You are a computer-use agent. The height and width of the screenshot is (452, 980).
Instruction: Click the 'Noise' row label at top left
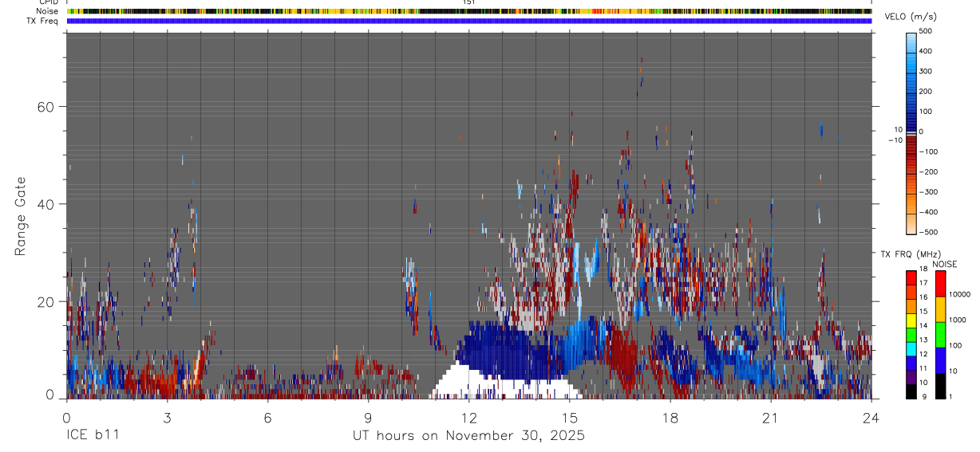click(48, 11)
